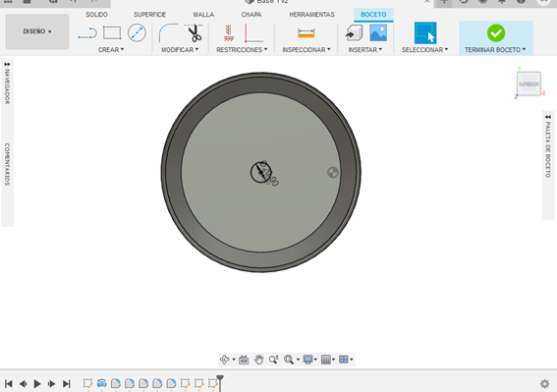Select the Fillet tool icon
Viewport: 557px width, 392px height.
pyautogui.click(x=168, y=33)
